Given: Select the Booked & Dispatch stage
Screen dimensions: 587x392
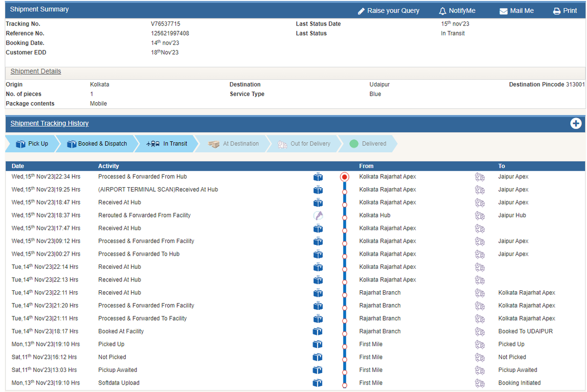Looking at the screenshot, I should [x=97, y=144].
